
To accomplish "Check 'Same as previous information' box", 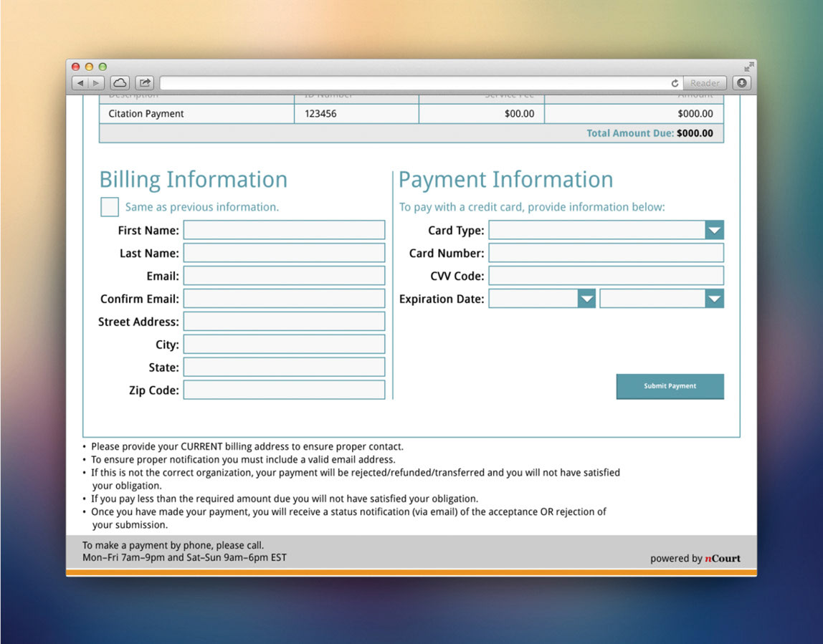I will 109,206.
